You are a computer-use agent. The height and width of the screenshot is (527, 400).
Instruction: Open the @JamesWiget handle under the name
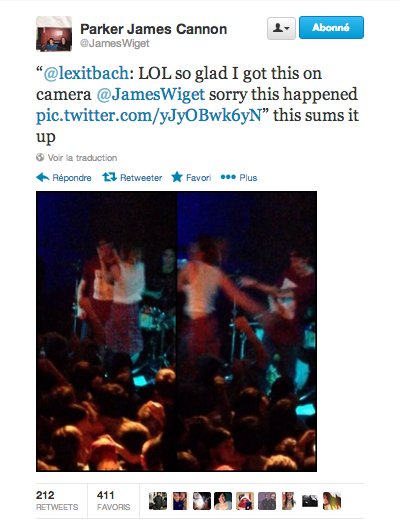(115, 43)
